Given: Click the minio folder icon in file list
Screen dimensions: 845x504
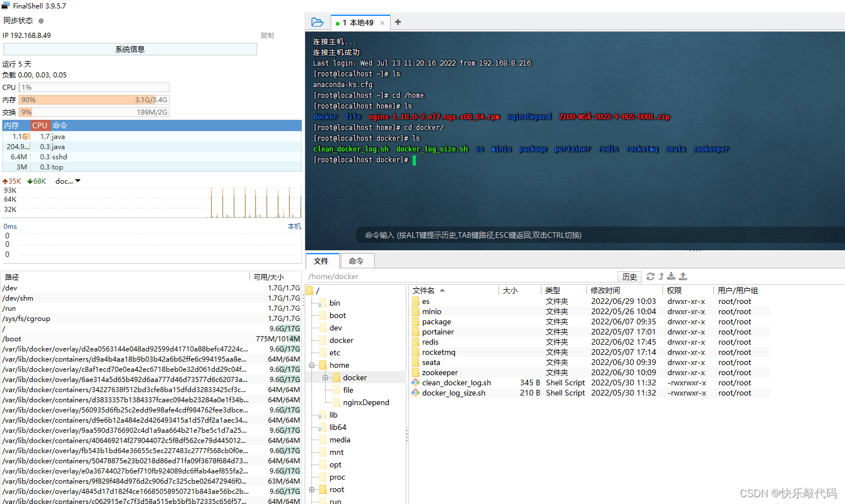Looking at the screenshot, I should pos(416,311).
